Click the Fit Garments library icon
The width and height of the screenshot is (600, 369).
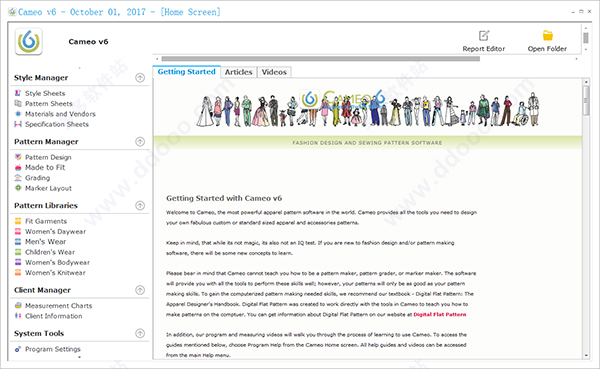(18, 221)
